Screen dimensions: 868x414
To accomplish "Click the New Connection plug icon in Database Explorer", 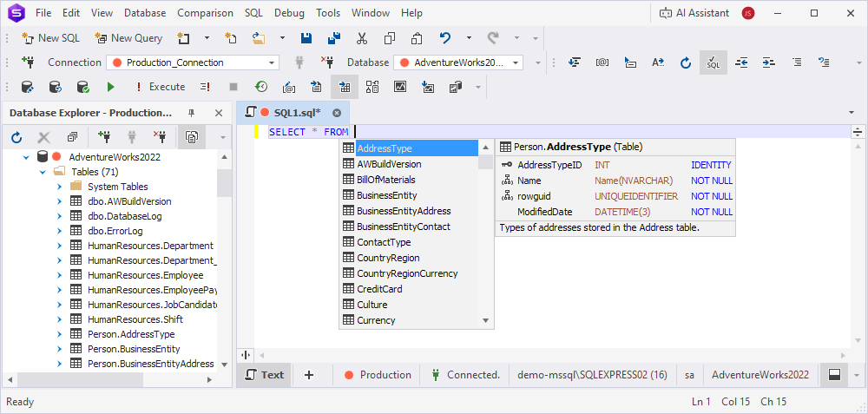I will coord(104,137).
